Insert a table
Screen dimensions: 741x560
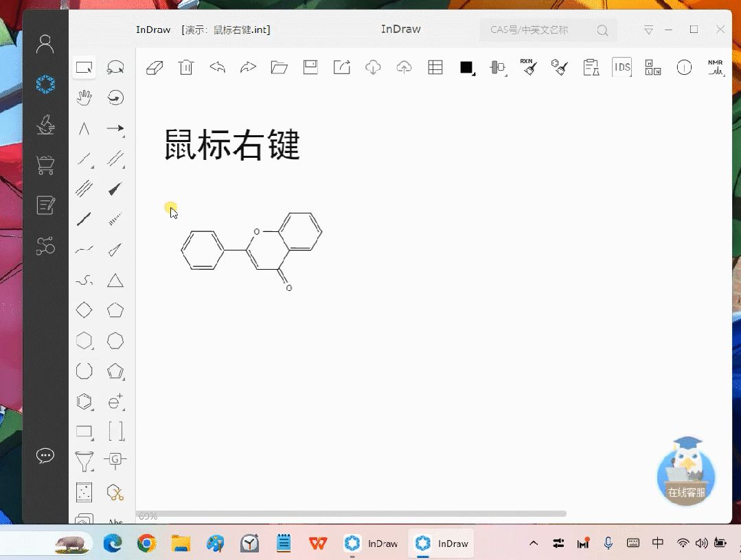(435, 67)
